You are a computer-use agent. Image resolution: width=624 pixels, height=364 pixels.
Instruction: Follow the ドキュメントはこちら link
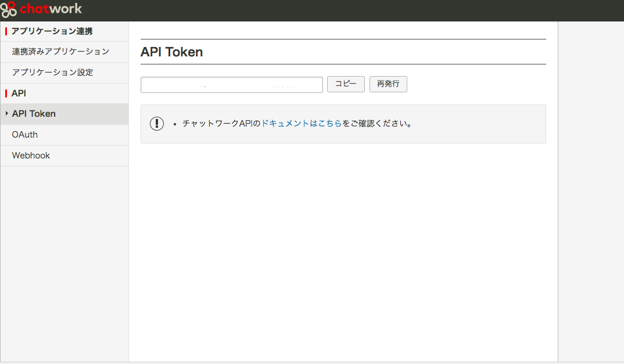point(302,124)
